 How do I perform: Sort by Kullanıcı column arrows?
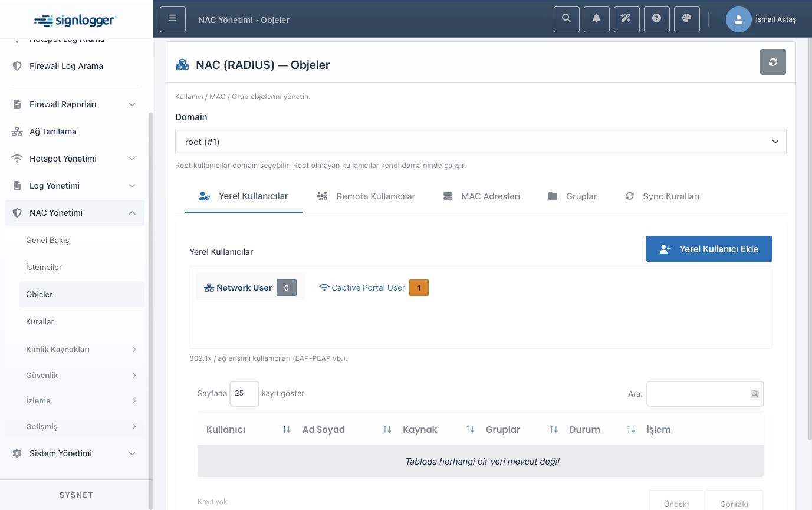pos(287,429)
